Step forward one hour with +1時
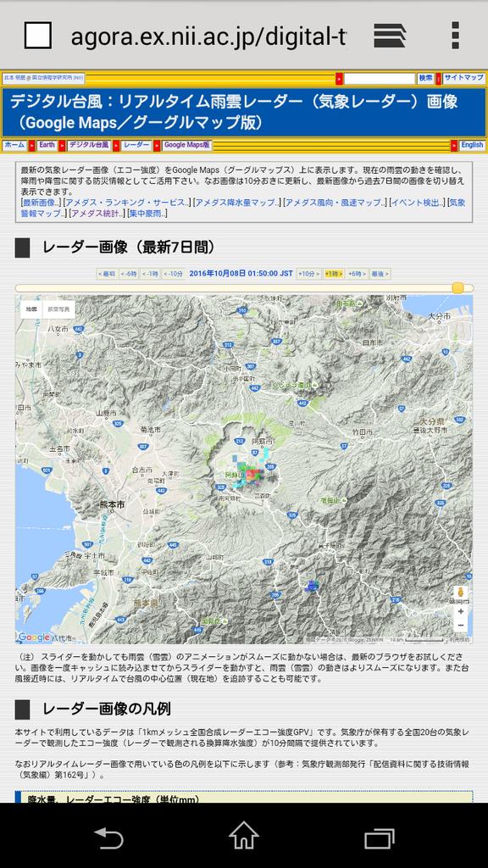The image size is (488, 868). (x=334, y=274)
